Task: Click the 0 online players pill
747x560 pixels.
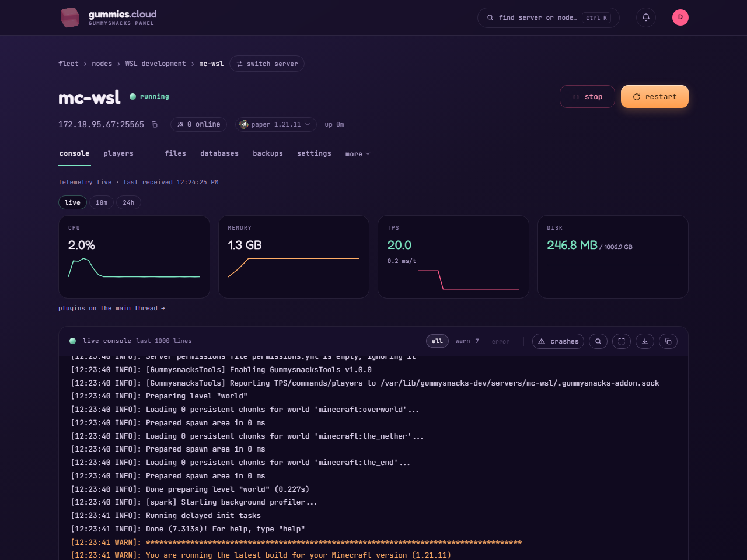Action: point(198,124)
